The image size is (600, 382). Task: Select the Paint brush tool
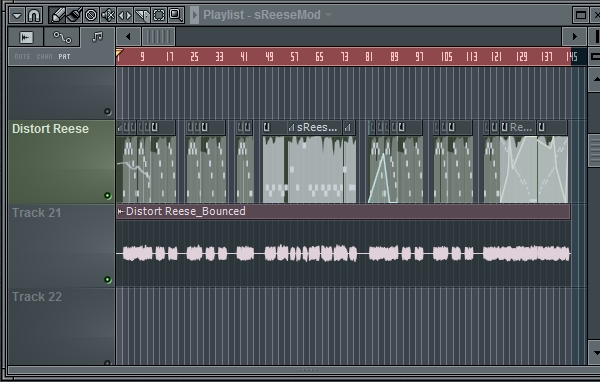click(x=74, y=15)
